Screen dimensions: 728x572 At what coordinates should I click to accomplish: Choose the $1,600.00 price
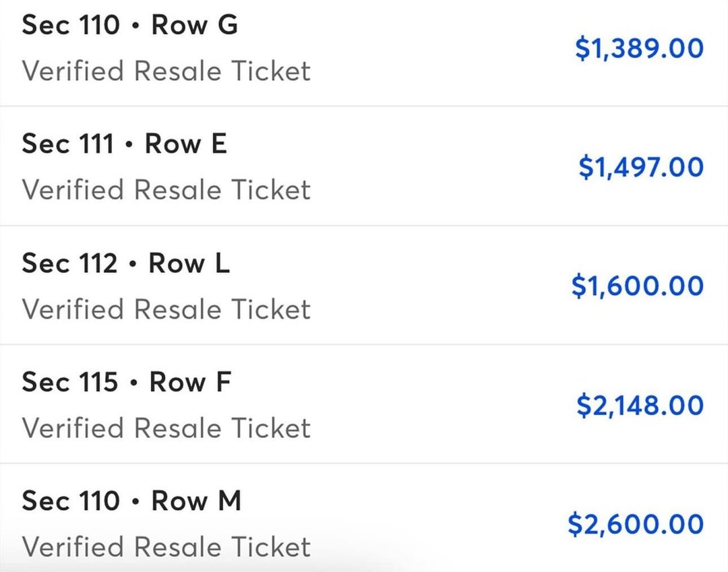coord(638,286)
